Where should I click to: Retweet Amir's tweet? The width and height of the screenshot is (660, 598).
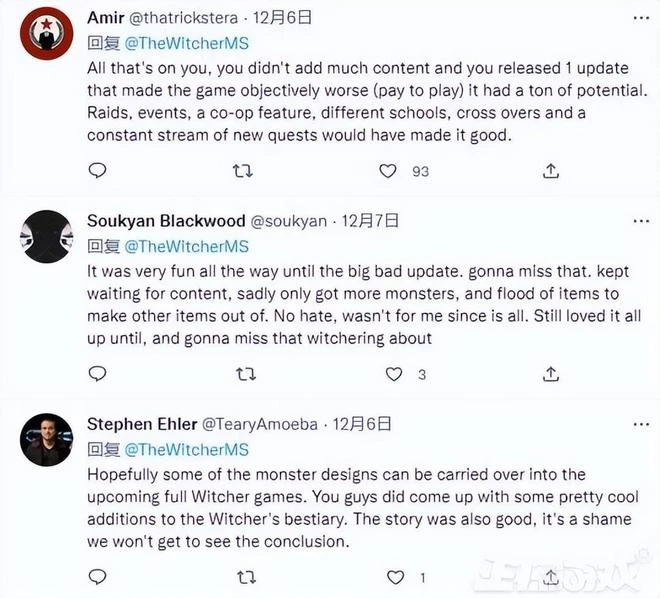click(243, 171)
